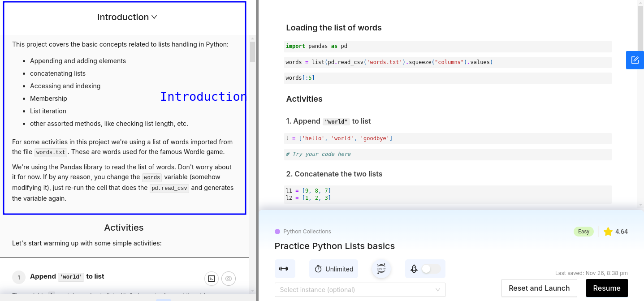The image size is (644, 301).
Task: Click the dumbbell practice icon
Action: click(284, 269)
